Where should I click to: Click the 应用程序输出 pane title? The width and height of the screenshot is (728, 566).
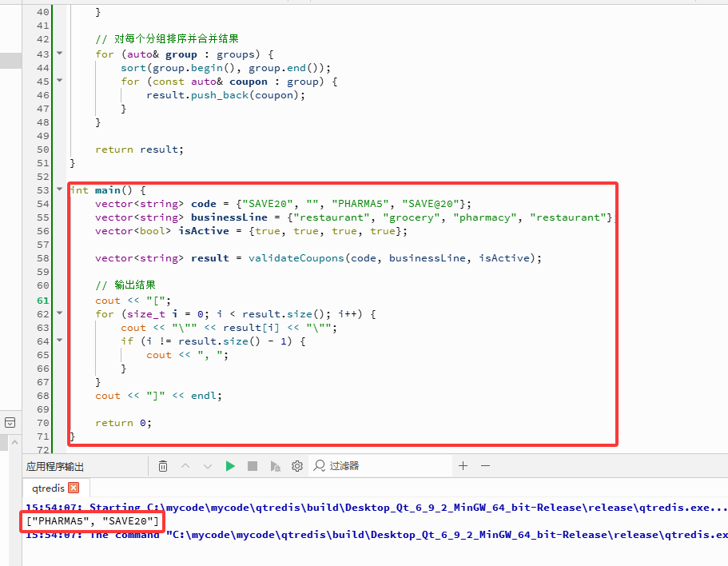click(55, 466)
